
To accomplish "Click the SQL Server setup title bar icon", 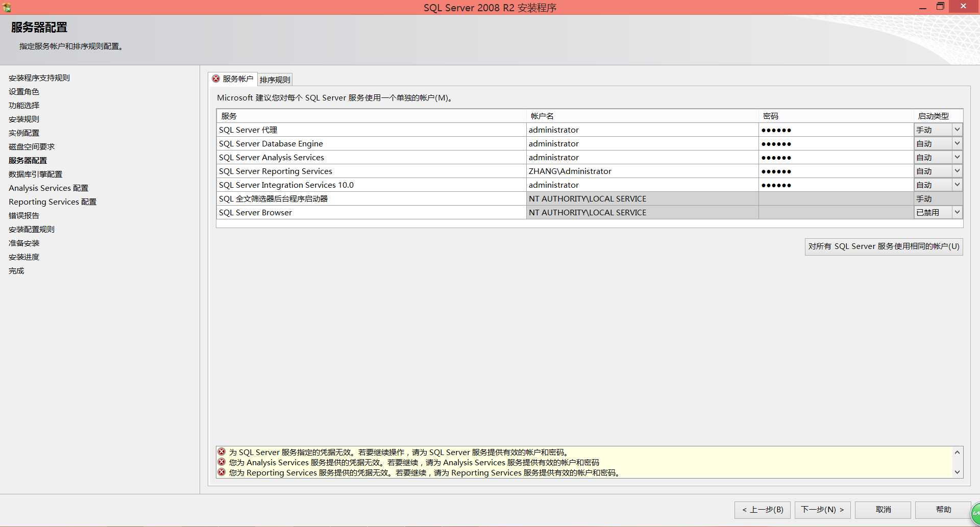I will [7, 8].
